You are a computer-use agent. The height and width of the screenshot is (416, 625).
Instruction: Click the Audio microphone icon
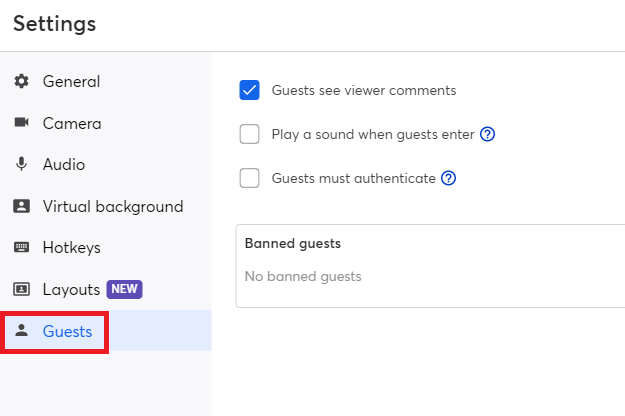pyautogui.click(x=21, y=165)
